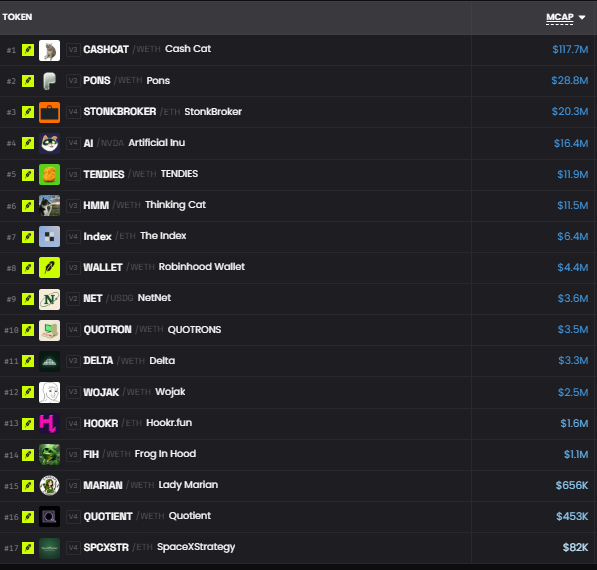Open the WALLET token name
The width and height of the screenshot is (597, 570).
pyautogui.click(x=103, y=267)
